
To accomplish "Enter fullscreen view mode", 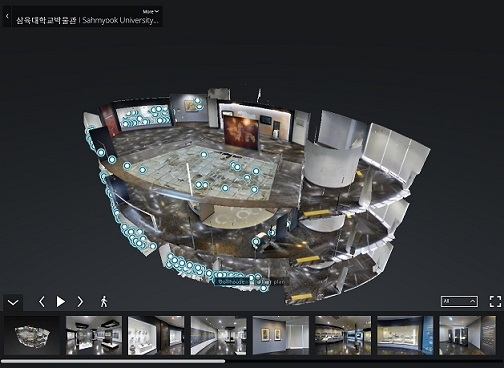I will 495,301.
